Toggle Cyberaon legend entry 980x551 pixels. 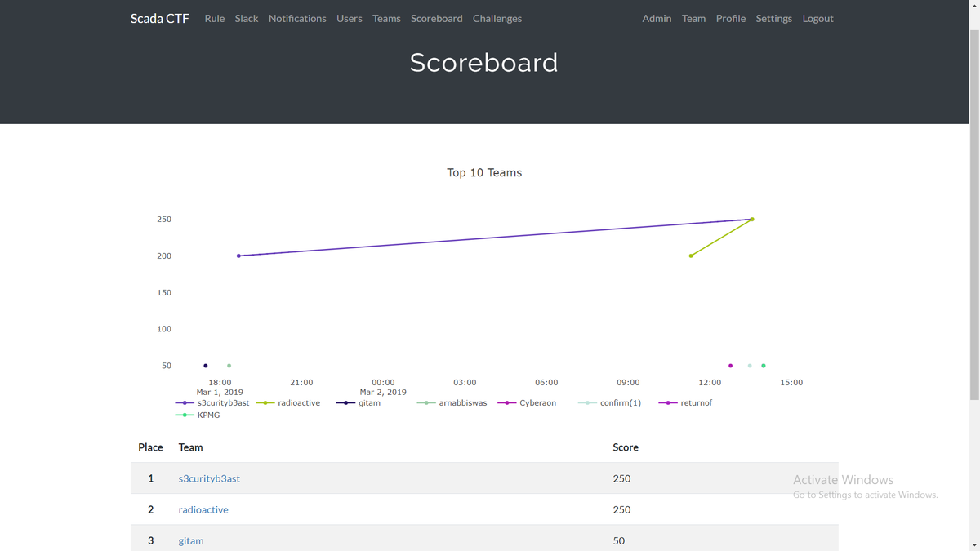tap(527, 403)
